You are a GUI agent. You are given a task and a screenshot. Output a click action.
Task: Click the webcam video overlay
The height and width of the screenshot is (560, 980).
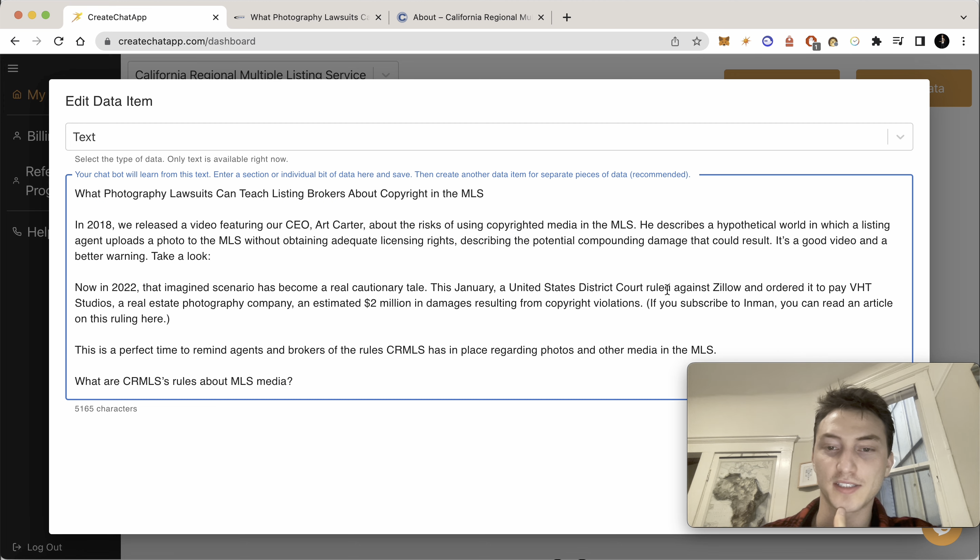pos(833,445)
